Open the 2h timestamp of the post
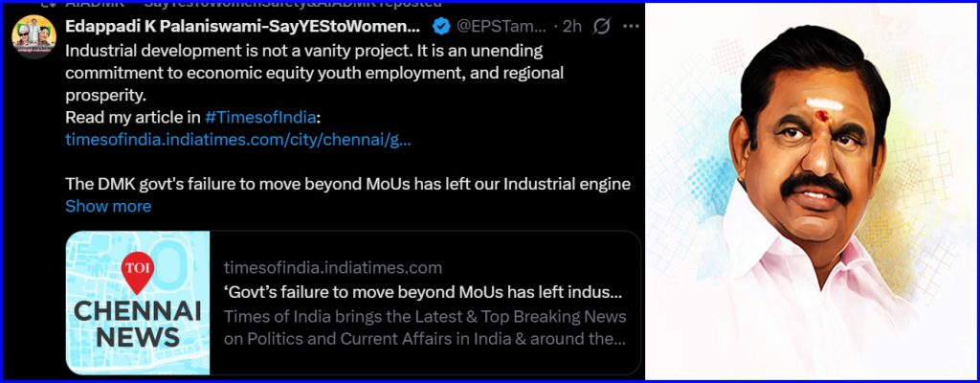This screenshot has height=383, width=980. point(571,26)
